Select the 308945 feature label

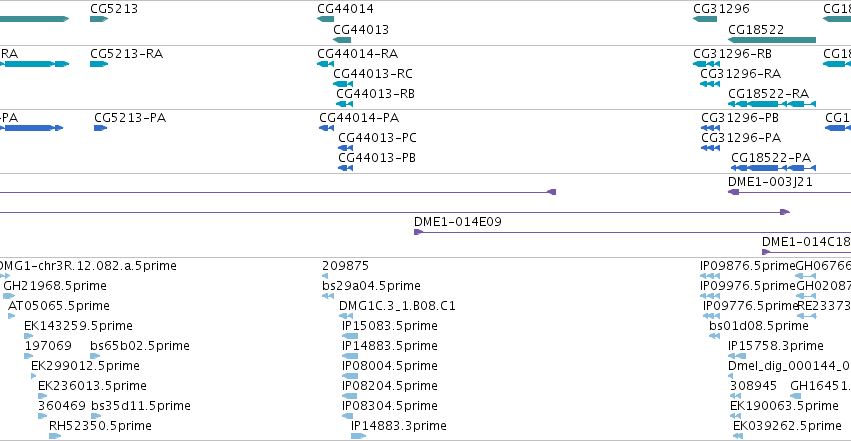coord(753,386)
